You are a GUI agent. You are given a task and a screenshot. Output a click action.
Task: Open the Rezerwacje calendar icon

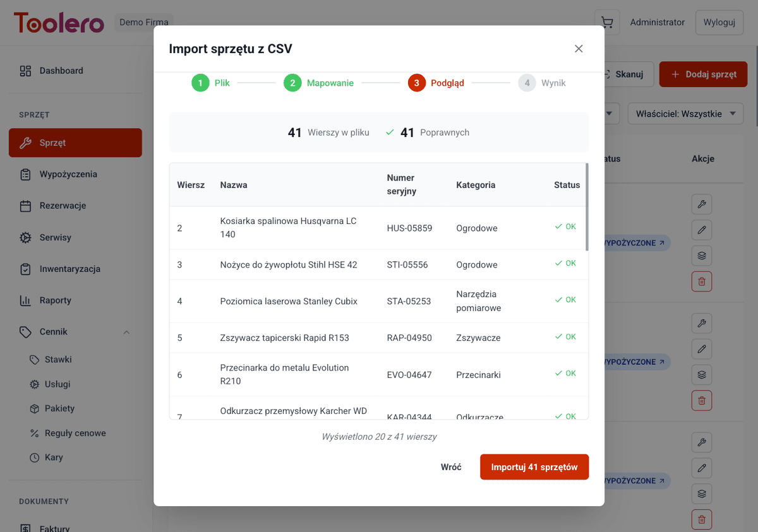(25, 206)
